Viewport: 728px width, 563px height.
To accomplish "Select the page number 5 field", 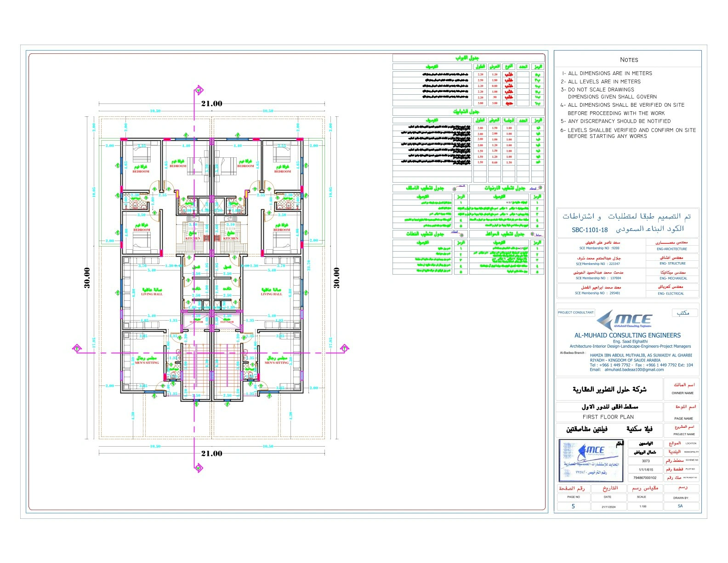I will point(573,506).
